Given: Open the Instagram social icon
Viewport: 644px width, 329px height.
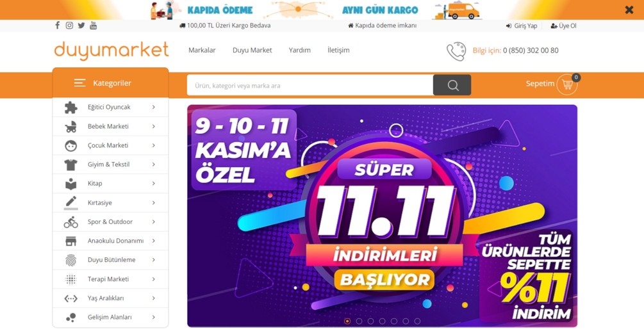Looking at the screenshot, I should [69, 26].
